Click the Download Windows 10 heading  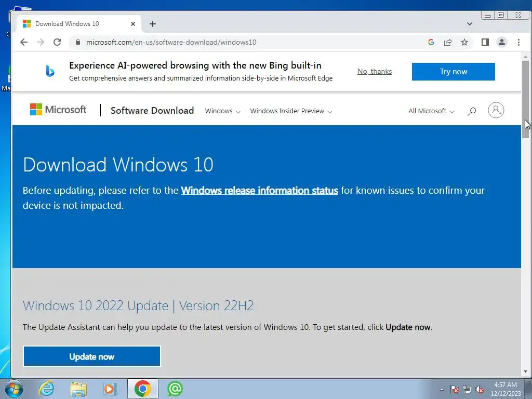(118, 165)
